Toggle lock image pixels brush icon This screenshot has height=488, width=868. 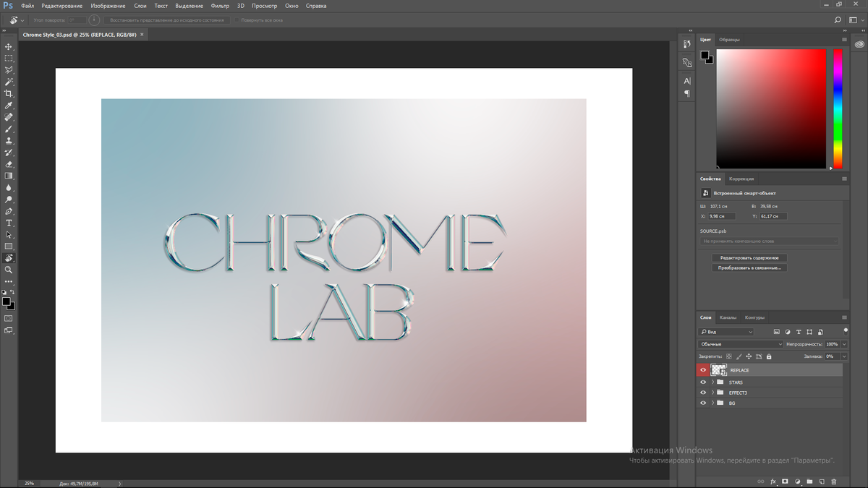click(x=739, y=356)
